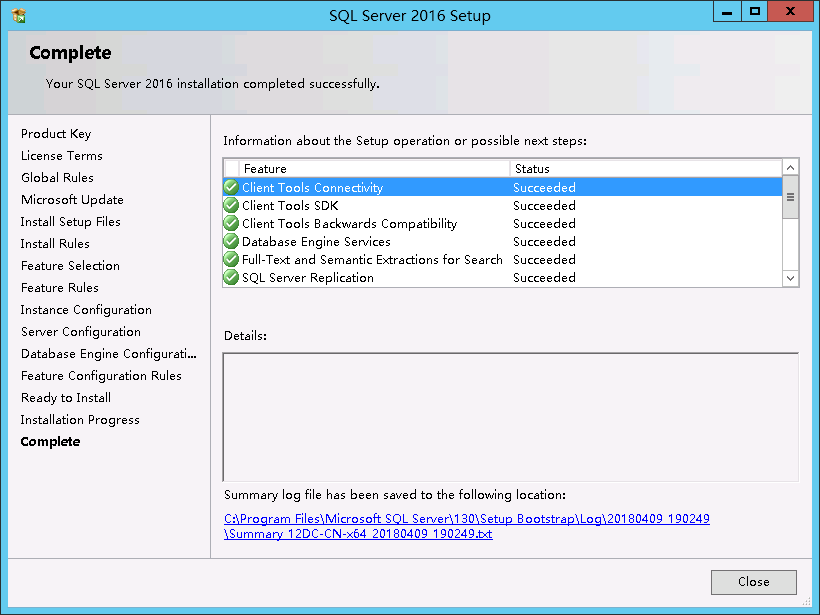This screenshot has width=820, height=615.
Task: Click Succeeded status of Database Engine Services
Action: 544,242
